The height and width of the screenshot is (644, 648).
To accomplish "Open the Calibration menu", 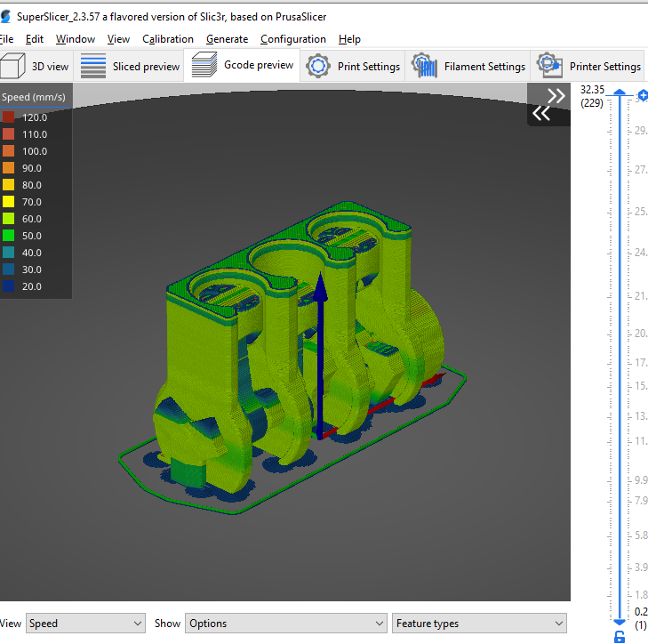I will [168, 39].
